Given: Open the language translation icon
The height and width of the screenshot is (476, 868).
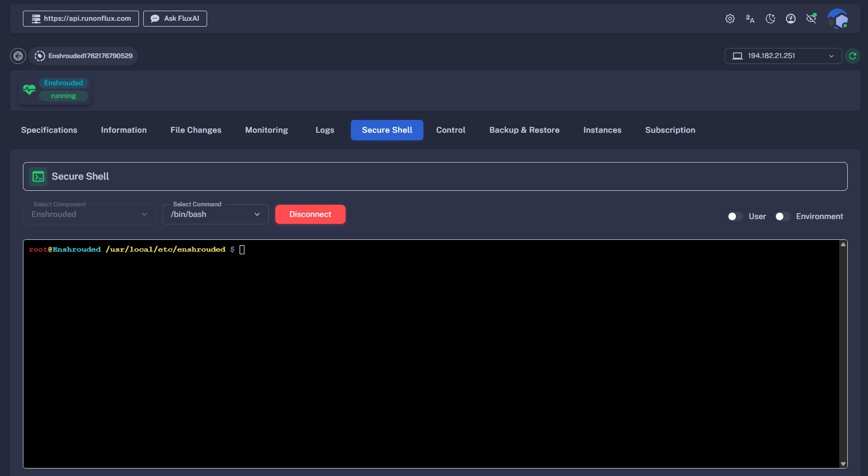Looking at the screenshot, I should (x=750, y=19).
